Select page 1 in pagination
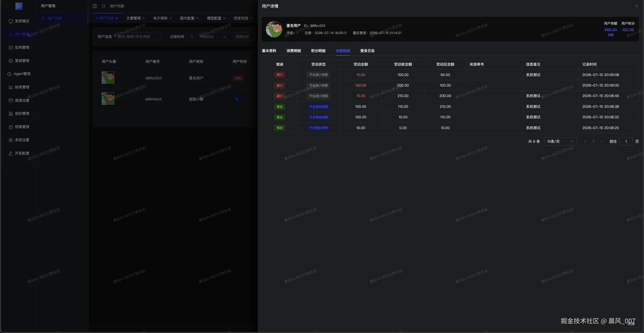 (593, 142)
